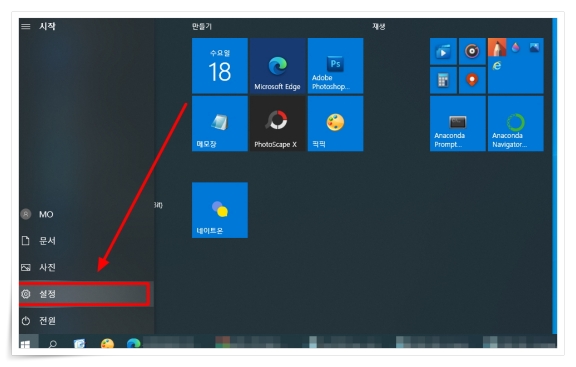Open the 전원 (Power) options
Viewport: 576px width, 367px height.
coord(86,321)
